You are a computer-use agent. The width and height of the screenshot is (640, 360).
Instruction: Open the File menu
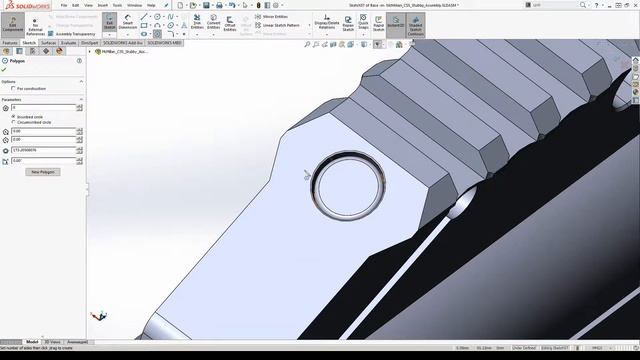tap(64, 5)
